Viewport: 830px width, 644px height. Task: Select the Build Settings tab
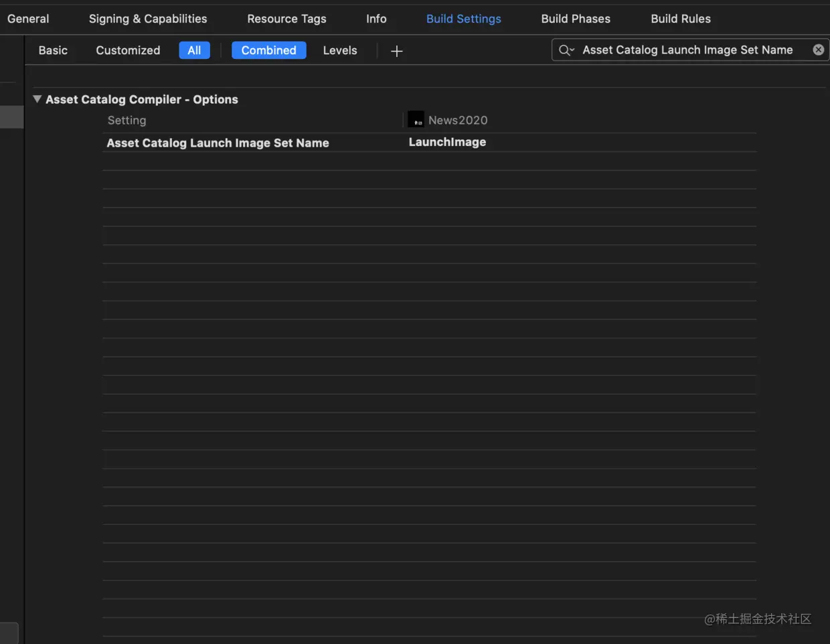tap(464, 19)
